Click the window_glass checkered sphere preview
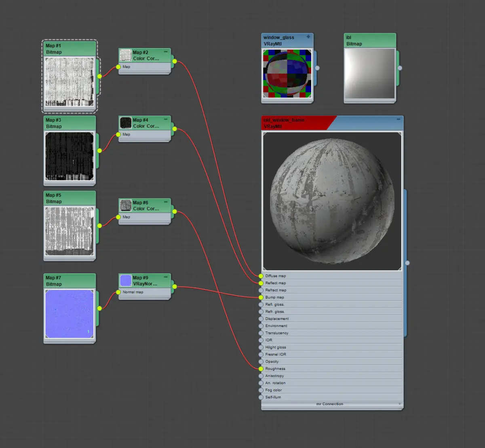This screenshot has height=448, width=485. [287, 74]
